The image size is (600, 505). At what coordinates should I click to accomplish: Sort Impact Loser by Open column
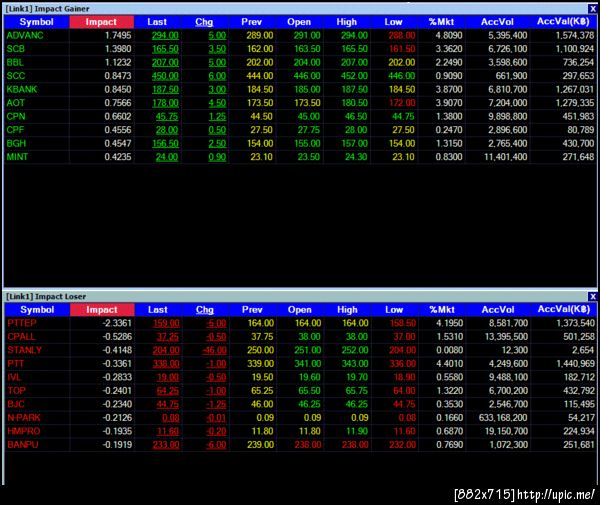[300, 310]
